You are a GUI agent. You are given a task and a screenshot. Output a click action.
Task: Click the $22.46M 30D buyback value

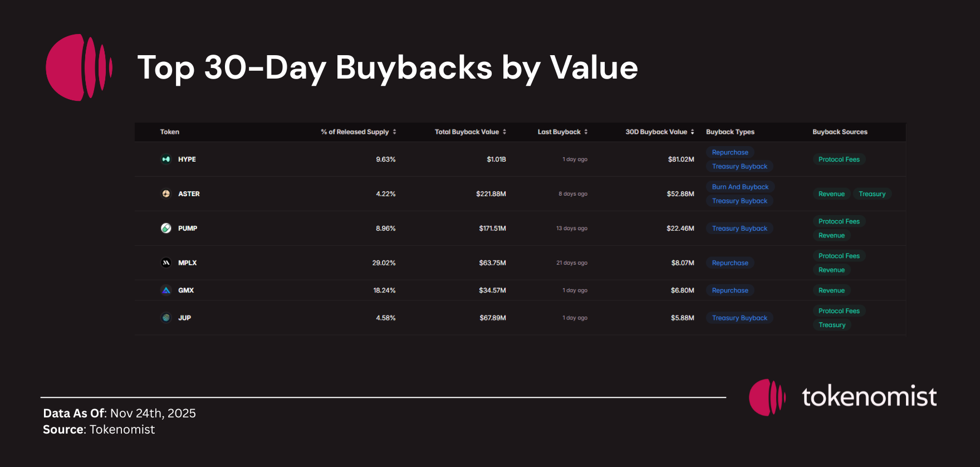[680, 228]
